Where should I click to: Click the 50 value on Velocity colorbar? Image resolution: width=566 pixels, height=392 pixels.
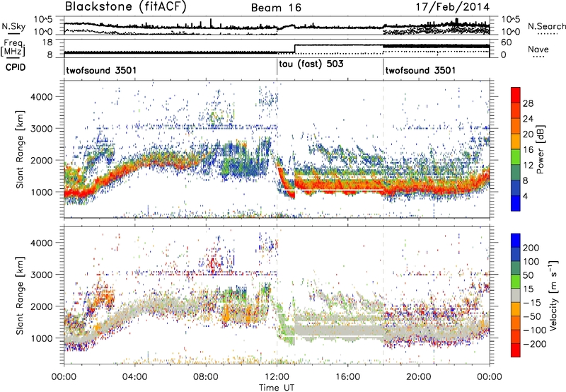[x=528, y=275]
